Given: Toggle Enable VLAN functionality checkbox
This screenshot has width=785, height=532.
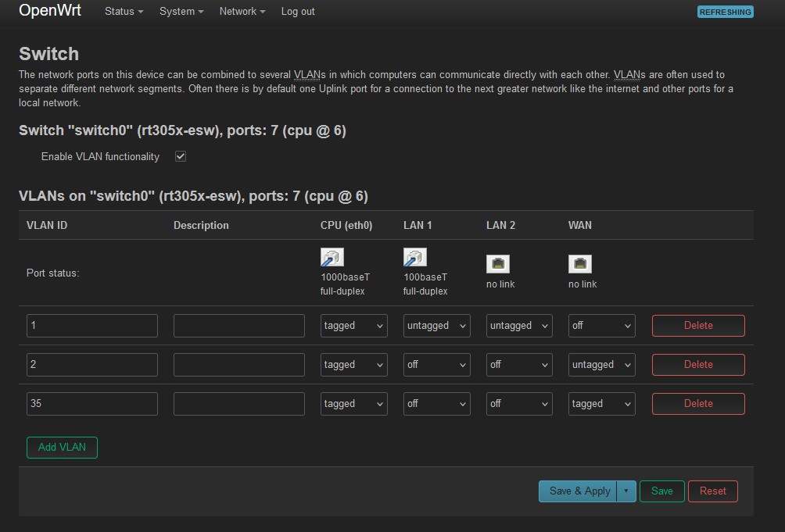Looking at the screenshot, I should point(181,156).
